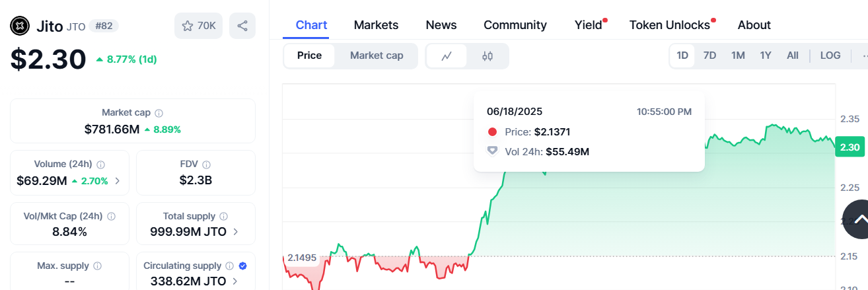The height and width of the screenshot is (290, 868).
Task: Open the Vol/Mkt Cap (24h) info icon
Action: [112, 216]
